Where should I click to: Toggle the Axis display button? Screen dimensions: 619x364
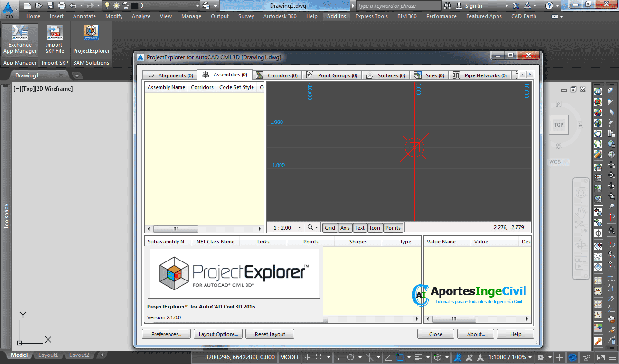click(345, 228)
